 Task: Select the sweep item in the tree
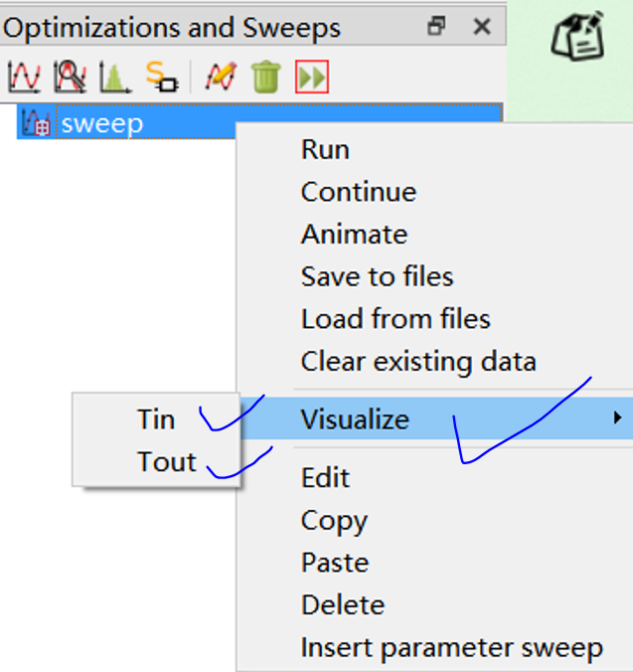click(102, 123)
